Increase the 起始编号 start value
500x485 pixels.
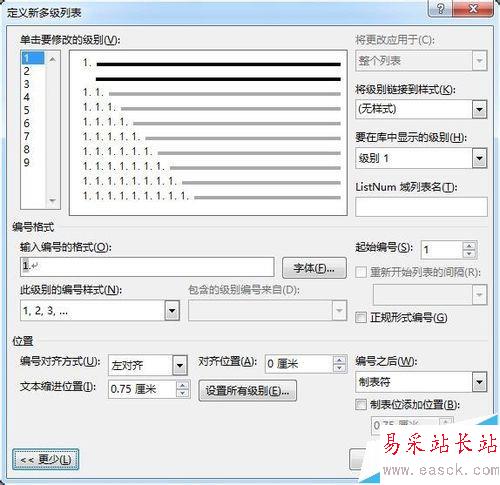(x=469, y=246)
